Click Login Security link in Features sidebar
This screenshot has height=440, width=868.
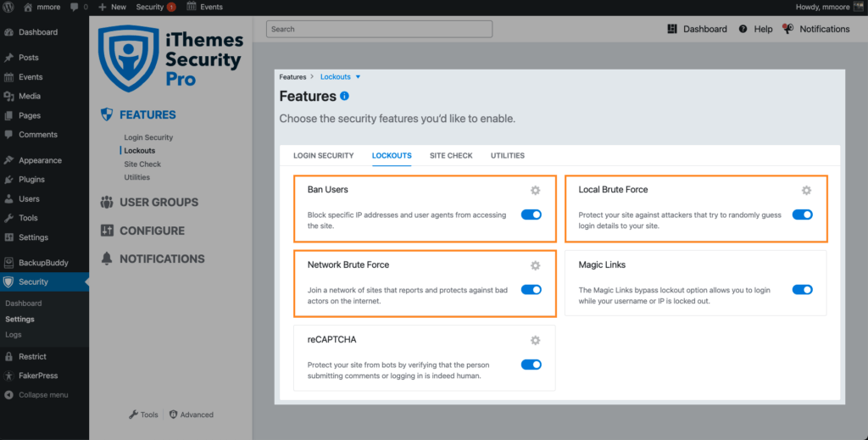[x=148, y=137]
